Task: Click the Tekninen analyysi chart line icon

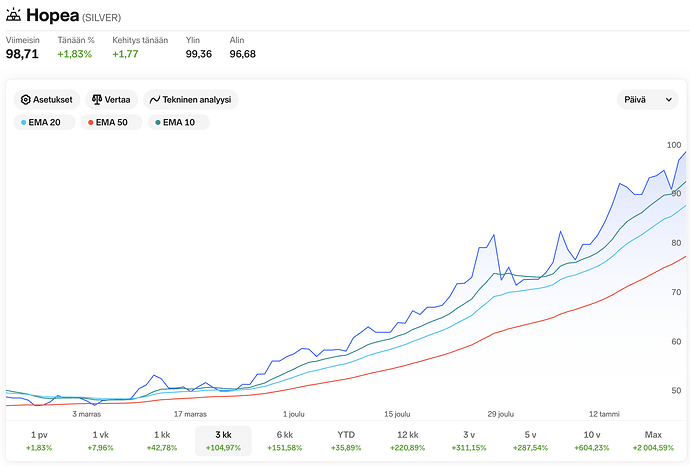Action: coord(154,100)
